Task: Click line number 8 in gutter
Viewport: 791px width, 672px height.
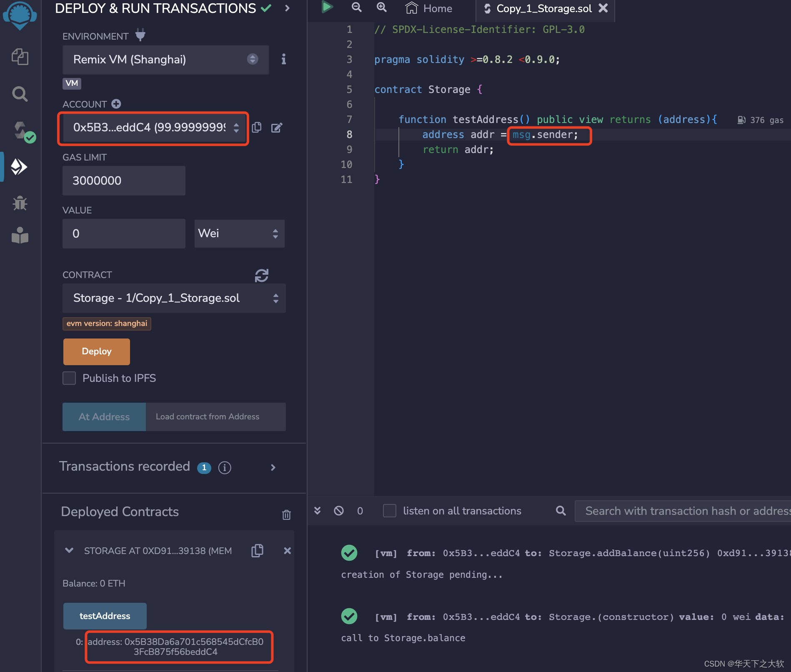Action: click(349, 134)
